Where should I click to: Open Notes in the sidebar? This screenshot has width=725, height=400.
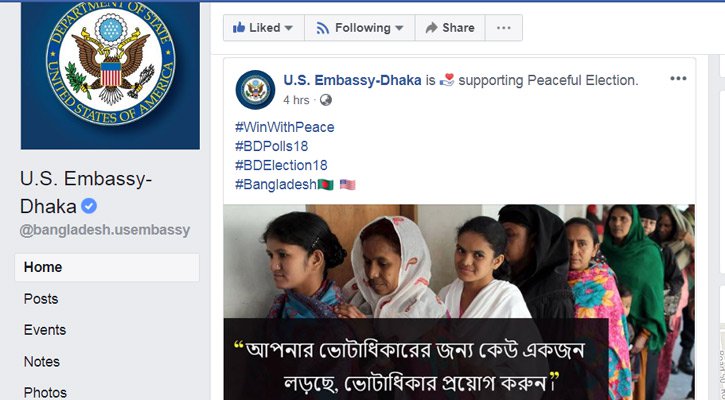(x=42, y=361)
